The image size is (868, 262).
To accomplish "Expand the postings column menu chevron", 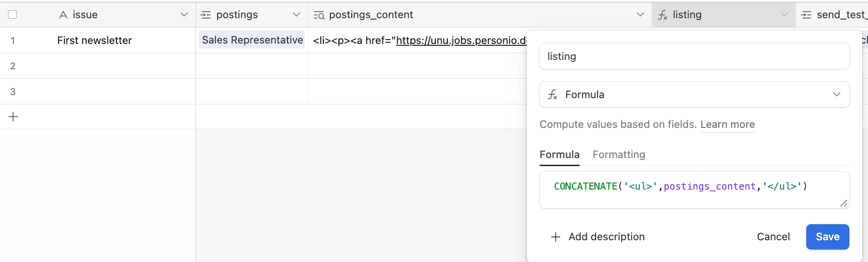I will pyautogui.click(x=296, y=15).
